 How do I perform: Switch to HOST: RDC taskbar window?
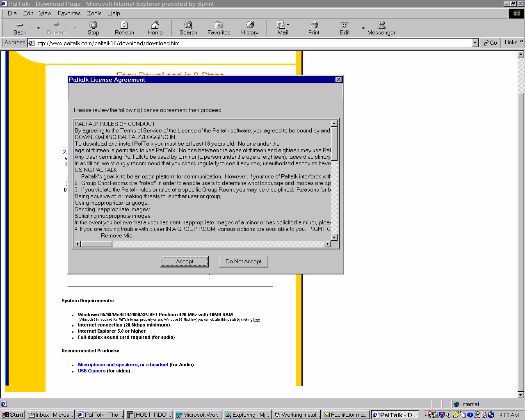pyautogui.click(x=149, y=415)
